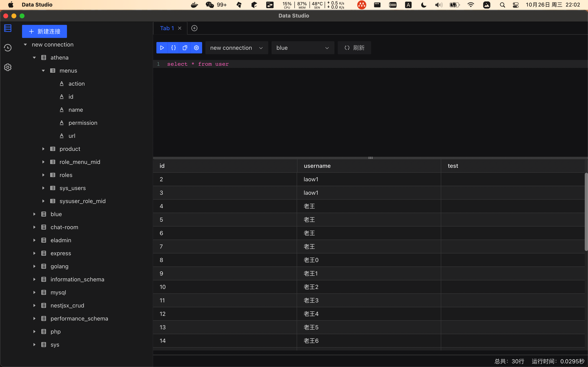Select the table icon next to product
Image resolution: width=588 pixels, height=367 pixels.
pos(52,149)
